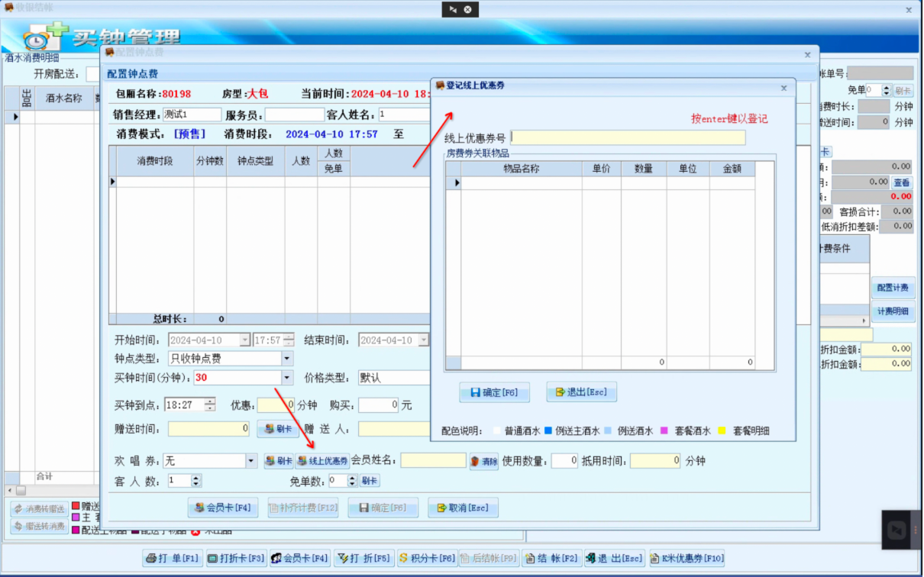
Task: Click 取消 [Esc] in the clock fee dialog
Action: (463, 508)
